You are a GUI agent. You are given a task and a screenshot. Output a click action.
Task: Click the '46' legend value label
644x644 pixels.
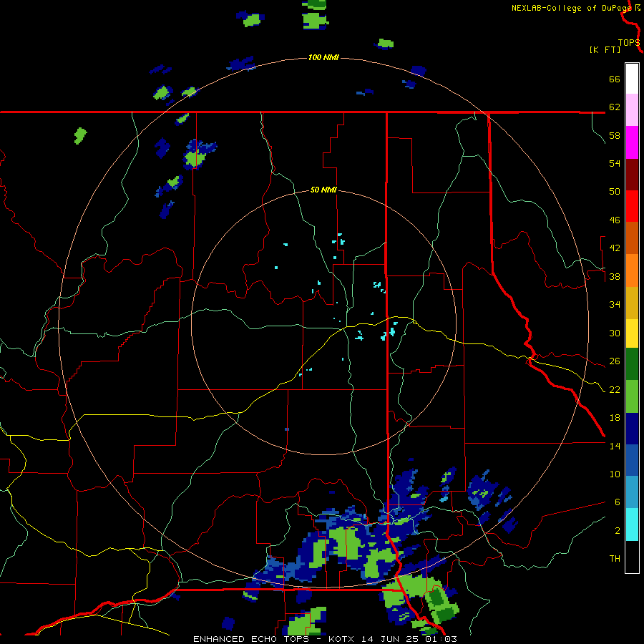pyautogui.click(x=615, y=220)
